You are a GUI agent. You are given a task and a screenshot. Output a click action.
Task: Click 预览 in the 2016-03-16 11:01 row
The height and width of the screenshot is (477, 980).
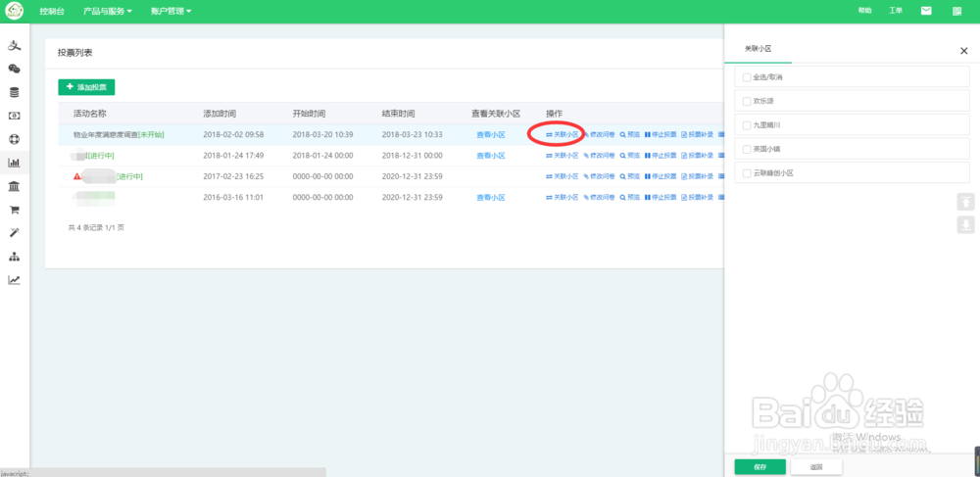630,197
